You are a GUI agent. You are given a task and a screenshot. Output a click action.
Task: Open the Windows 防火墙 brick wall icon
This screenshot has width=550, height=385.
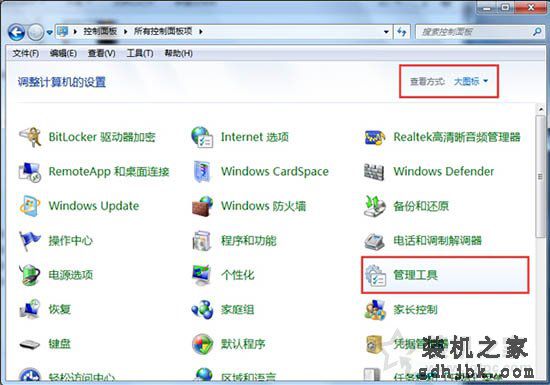point(202,206)
